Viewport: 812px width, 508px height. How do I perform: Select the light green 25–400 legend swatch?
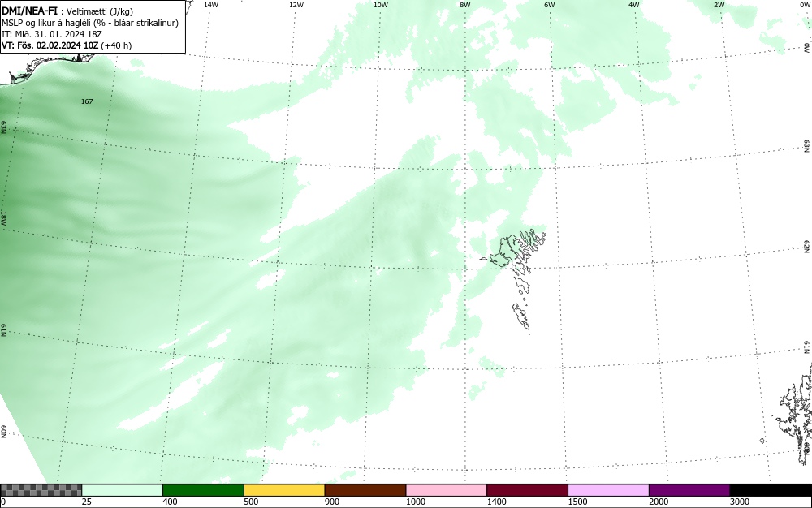(x=123, y=490)
